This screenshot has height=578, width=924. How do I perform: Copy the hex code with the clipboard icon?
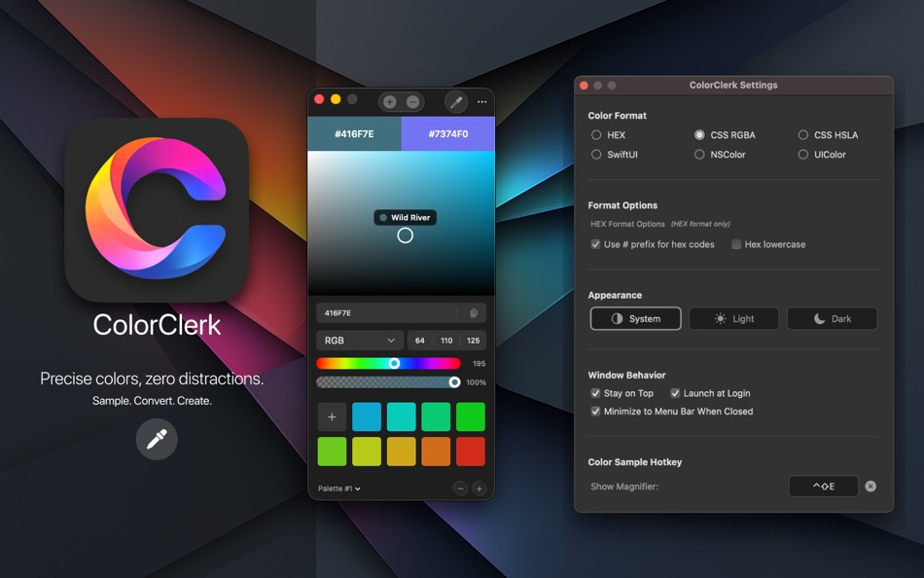pyautogui.click(x=473, y=311)
